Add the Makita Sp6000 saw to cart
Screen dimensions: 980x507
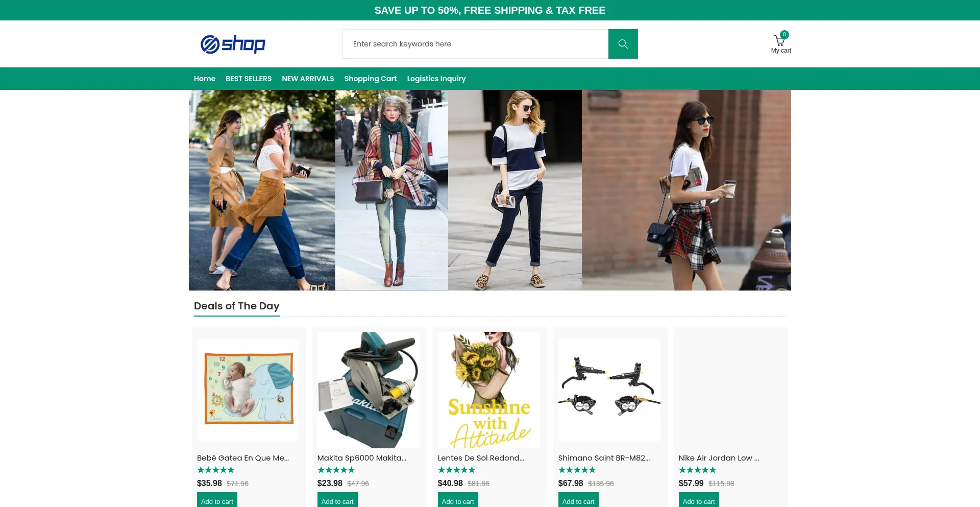pos(337,501)
